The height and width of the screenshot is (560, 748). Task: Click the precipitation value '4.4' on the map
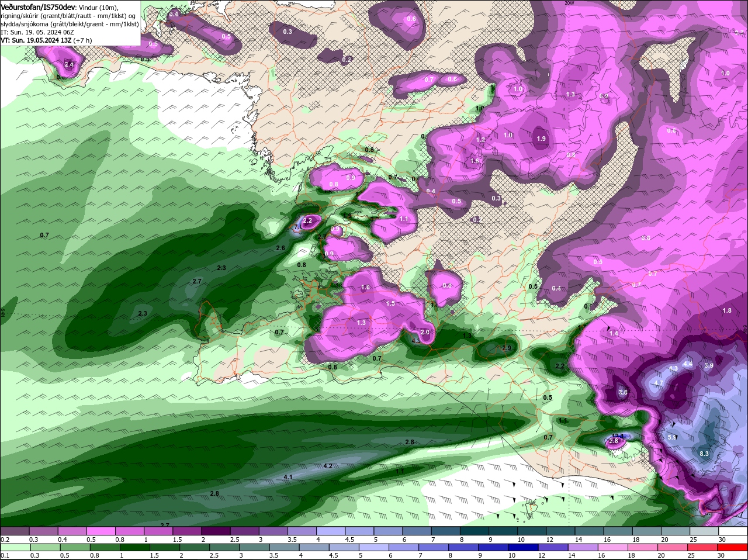point(688,364)
